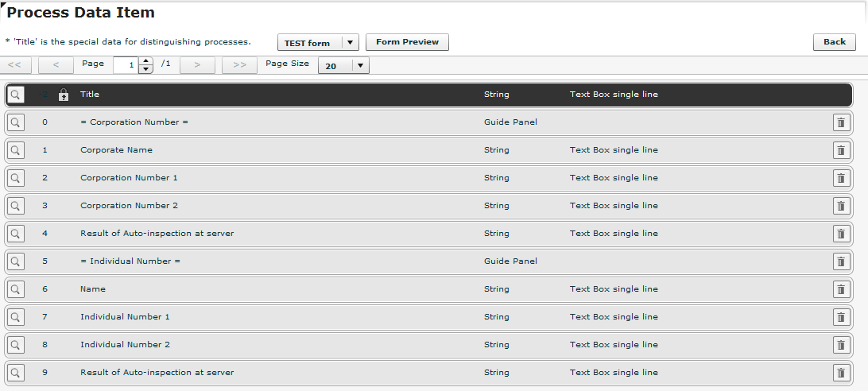
Task: Delete the Name data item
Action: 841,289
